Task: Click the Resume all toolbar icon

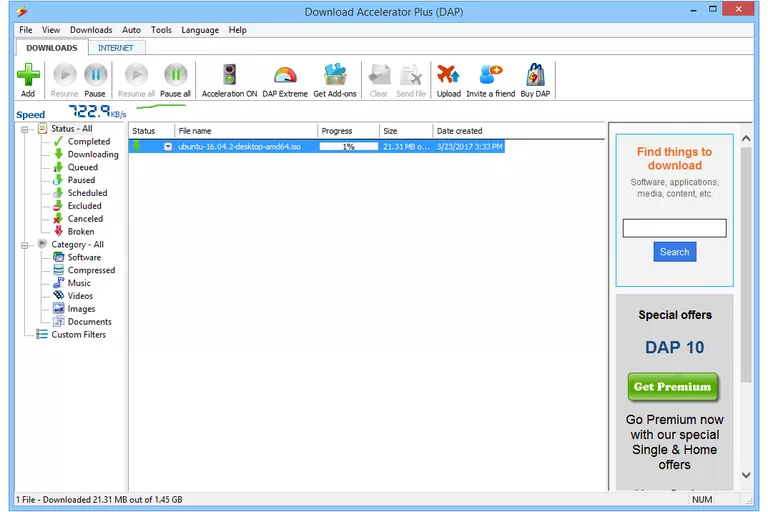Action: pyautogui.click(x=136, y=75)
